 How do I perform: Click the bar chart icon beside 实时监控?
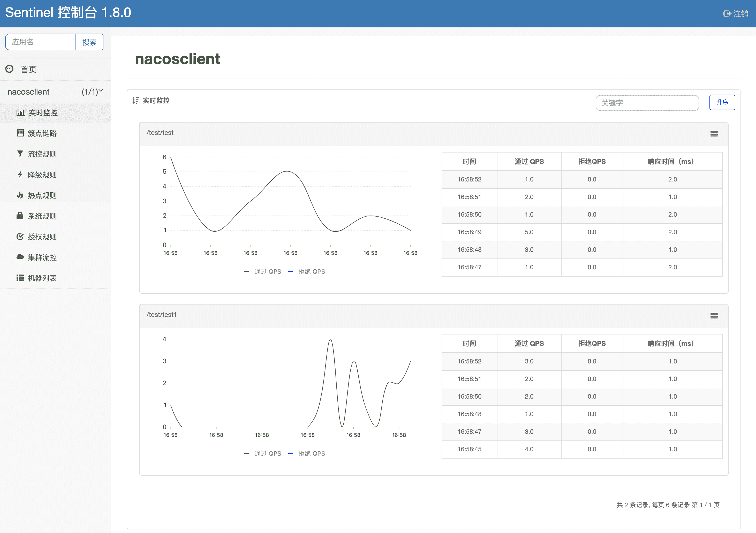click(x=20, y=113)
